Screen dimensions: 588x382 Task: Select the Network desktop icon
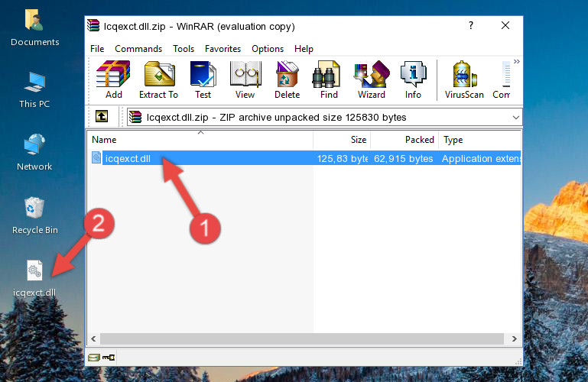(34, 153)
